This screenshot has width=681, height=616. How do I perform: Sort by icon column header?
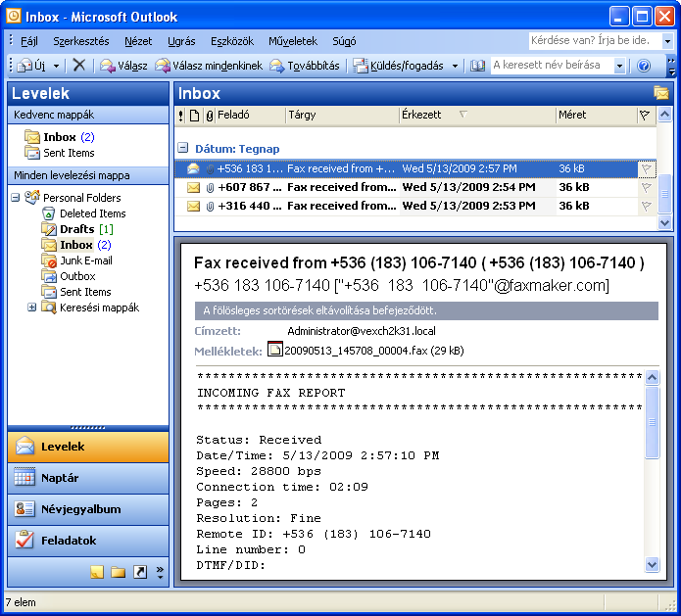tap(195, 116)
